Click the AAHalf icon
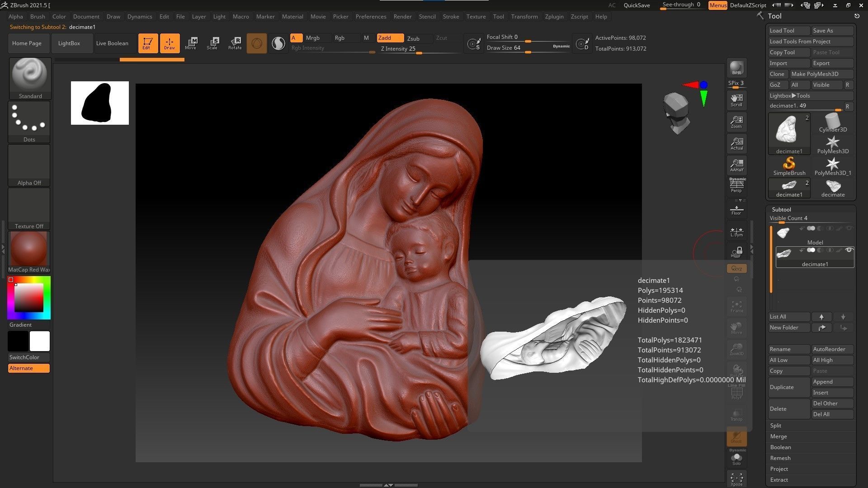The width and height of the screenshot is (868, 488). click(736, 165)
